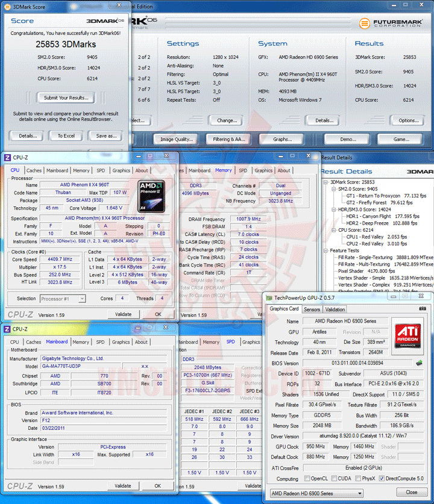The image size is (434, 504).
Task: Click the AMD Phenom II logo in CPU-Z
Action: click(x=151, y=196)
